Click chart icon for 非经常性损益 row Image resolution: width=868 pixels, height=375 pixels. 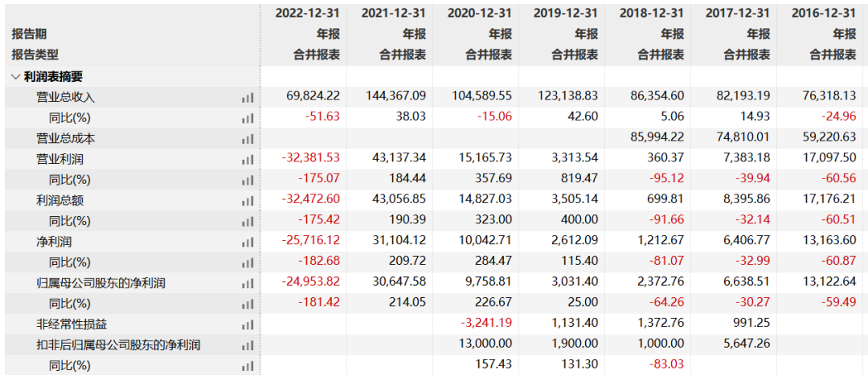click(x=248, y=325)
